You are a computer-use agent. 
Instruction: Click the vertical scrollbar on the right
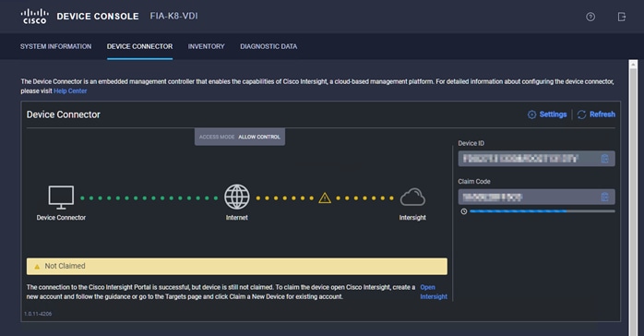(633, 198)
